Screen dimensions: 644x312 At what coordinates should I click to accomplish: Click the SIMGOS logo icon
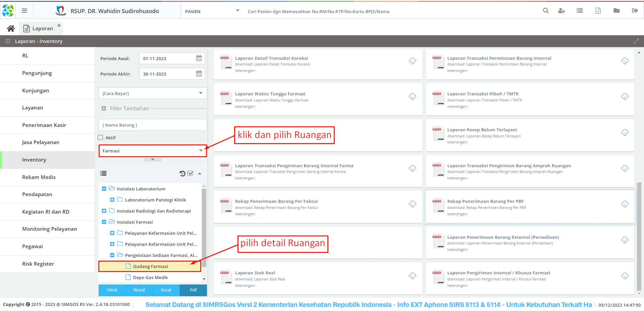click(x=8, y=11)
